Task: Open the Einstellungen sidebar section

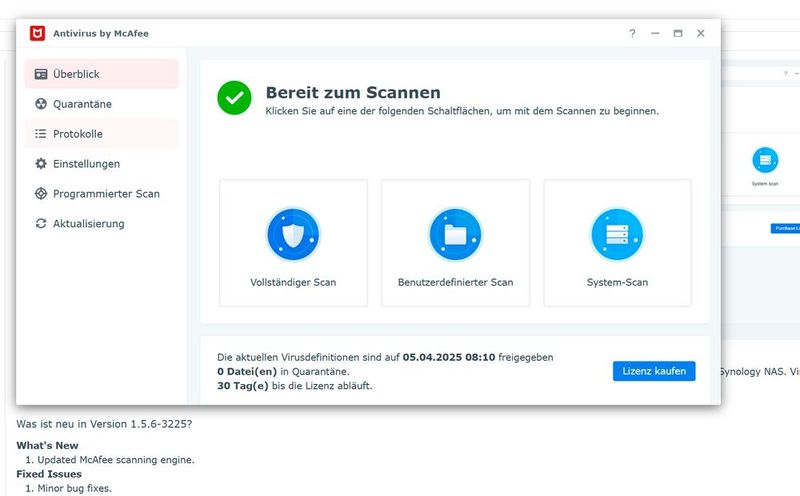Action: point(102,164)
